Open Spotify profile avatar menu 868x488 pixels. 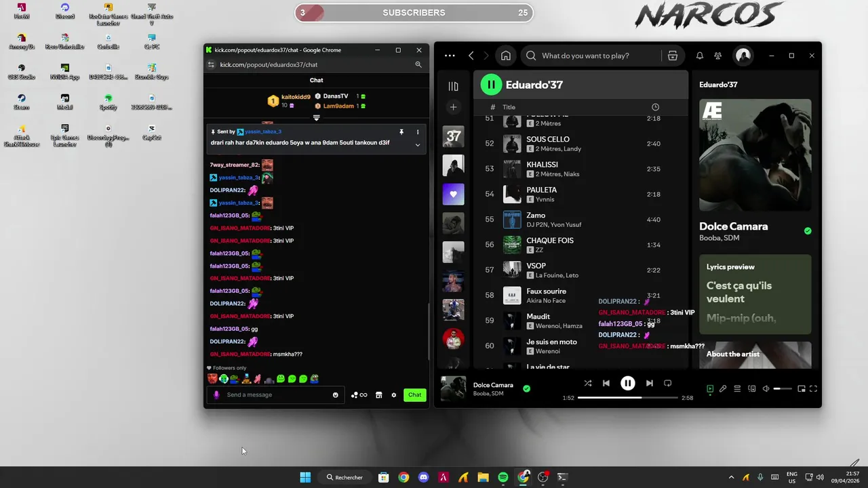(x=743, y=56)
